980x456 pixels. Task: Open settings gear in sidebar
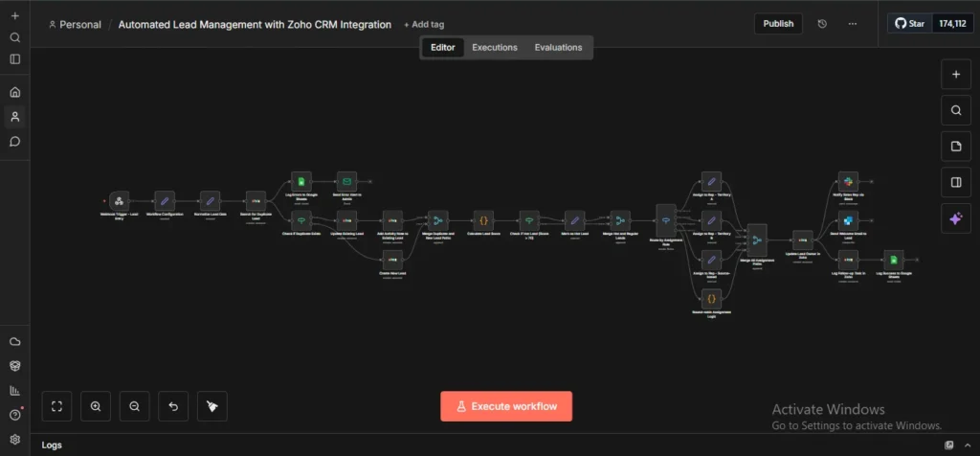pyautogui.click(x=15, y=439)
